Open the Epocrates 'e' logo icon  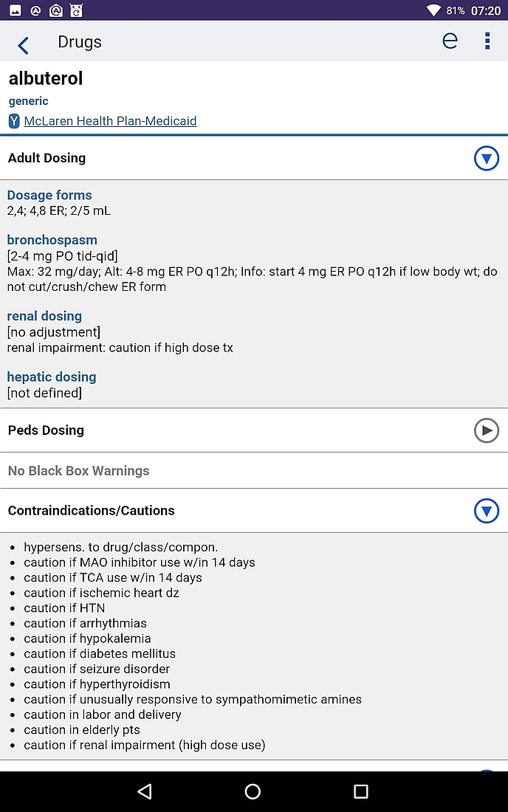(450, 41)
